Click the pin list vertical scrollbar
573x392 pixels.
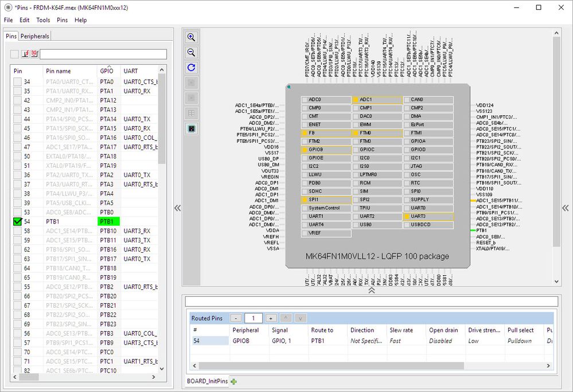tap(162, 119)
